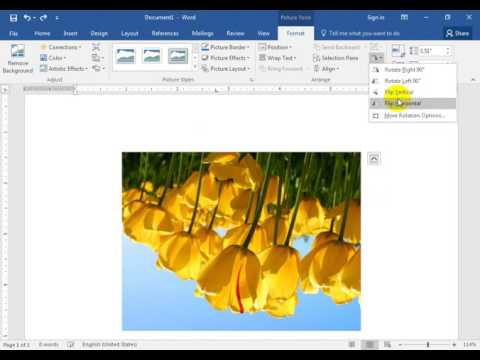Open More Rotation Options

pyautogui.click(x=412, y=116)
